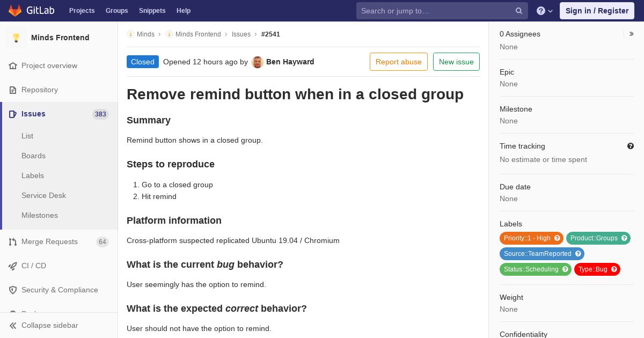Click the Project overview home icon
The height and width of the screenshot is (338, 644).
(13, 66)
